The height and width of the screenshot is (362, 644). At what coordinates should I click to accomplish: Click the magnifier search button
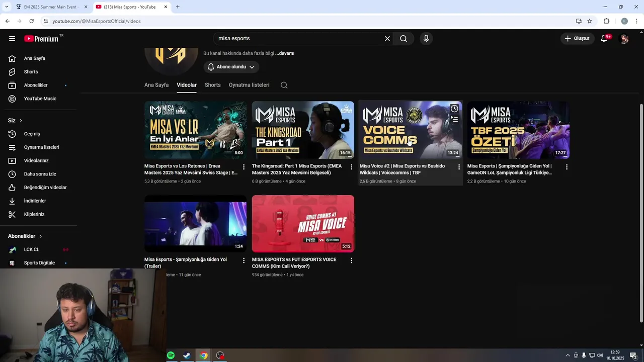pos(404,39)
